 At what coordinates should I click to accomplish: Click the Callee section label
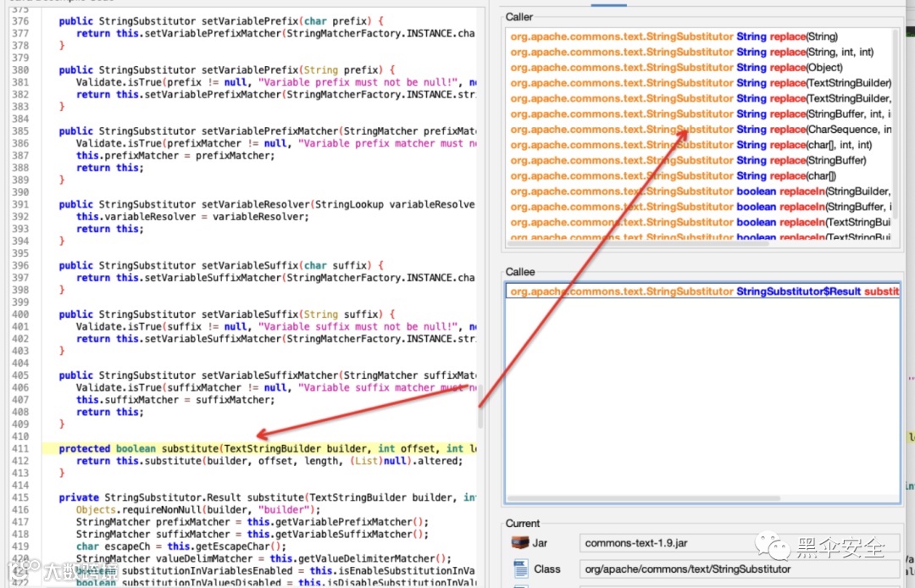point(520,272)
